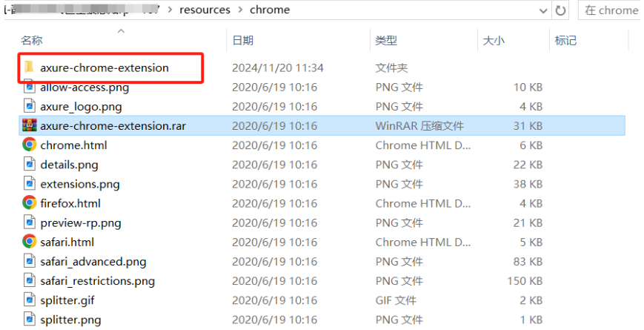The height and width of the screenshot is (330, 644).
Task: Select the axure-chrome-extension folder name
Action: point(104,67)
